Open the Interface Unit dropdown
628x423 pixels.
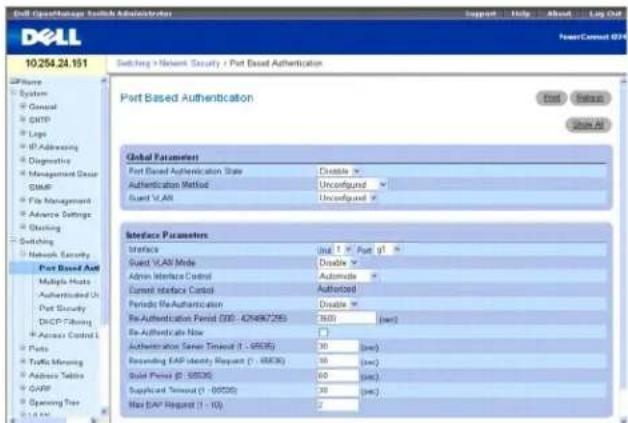pyautogui.click(x=343, y=250)
